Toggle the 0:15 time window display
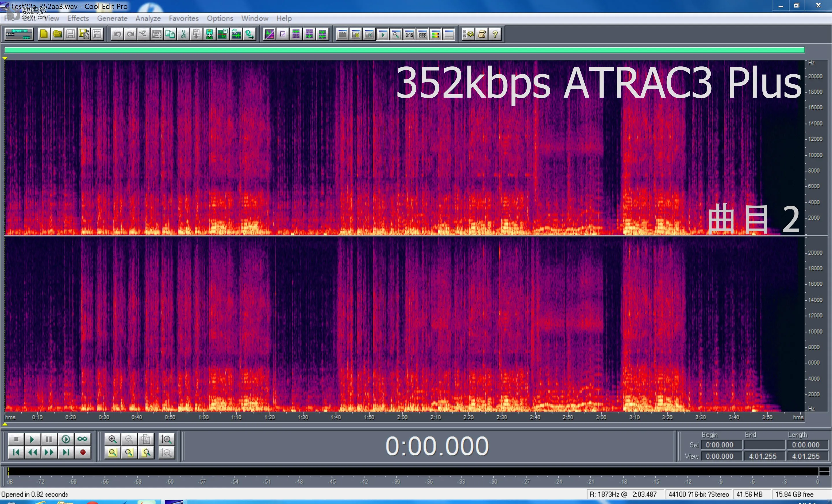 click(x=409, y=34)
